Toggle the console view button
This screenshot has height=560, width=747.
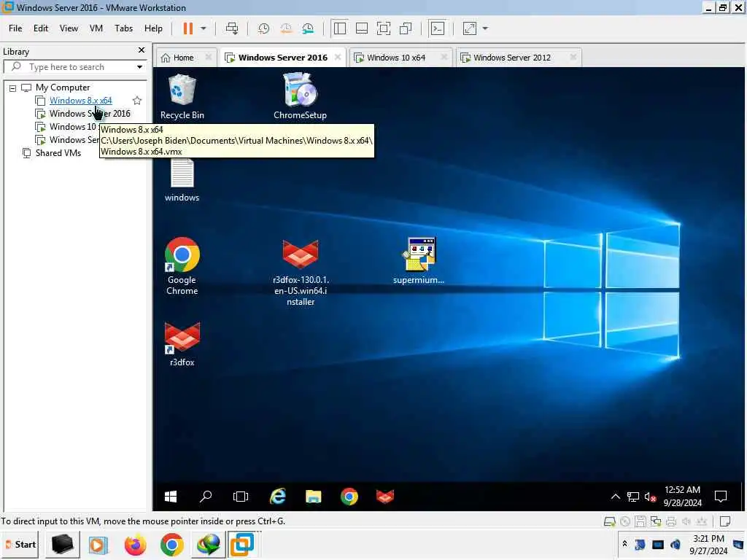(x=438, y=28)
